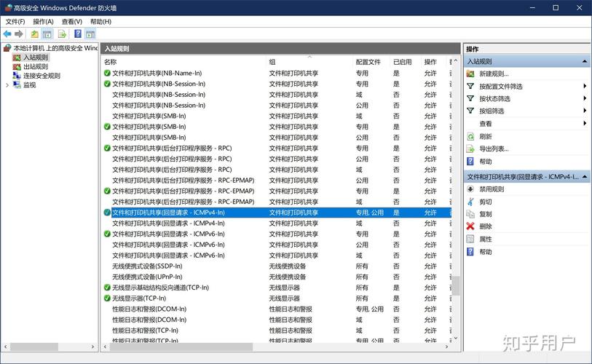Screen dimensions: 592x364
Task: Open the 查看 submenu arrow
Action: tap(585, 124)
